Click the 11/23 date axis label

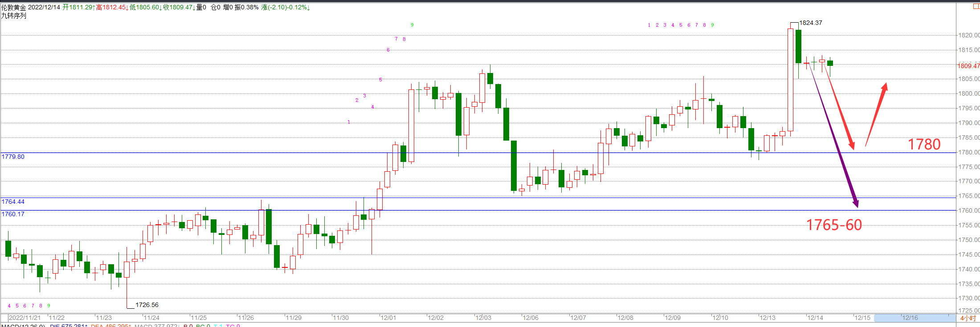click(x=104, y=318)
